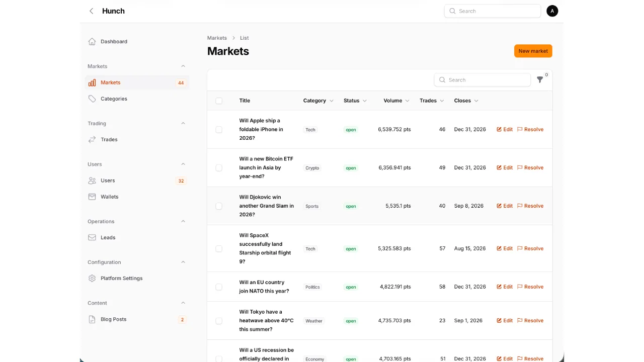Check the Djokovic Grand Slam row checkbox

(219, 206)
